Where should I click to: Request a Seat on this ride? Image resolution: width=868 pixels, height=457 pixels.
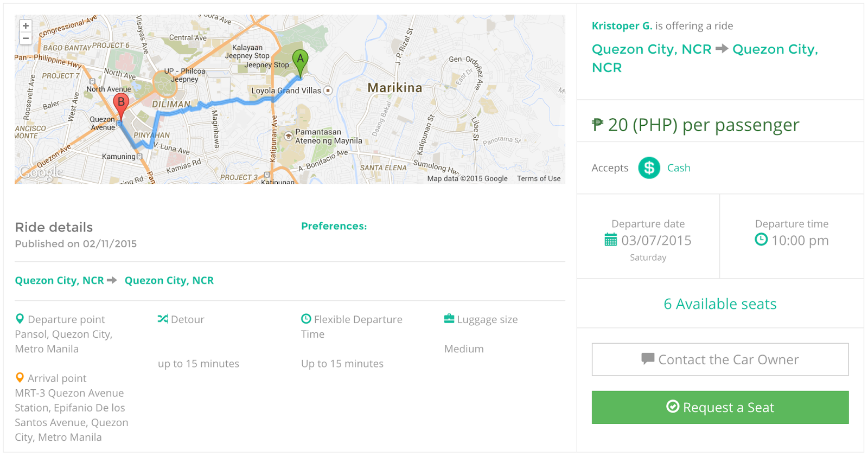pos(720,407)
